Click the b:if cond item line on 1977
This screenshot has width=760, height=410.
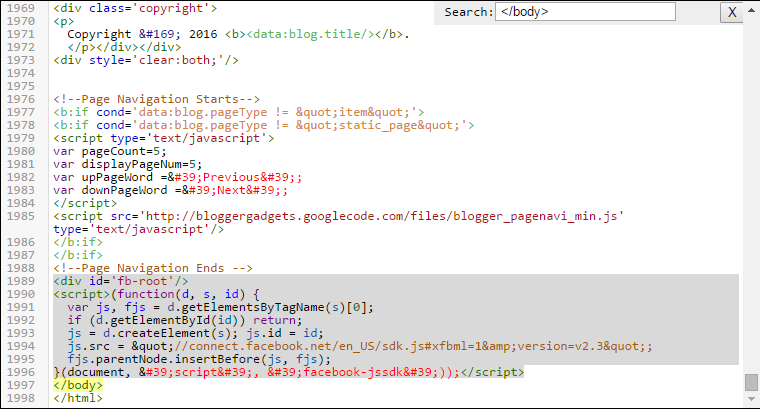coord(238,112)
